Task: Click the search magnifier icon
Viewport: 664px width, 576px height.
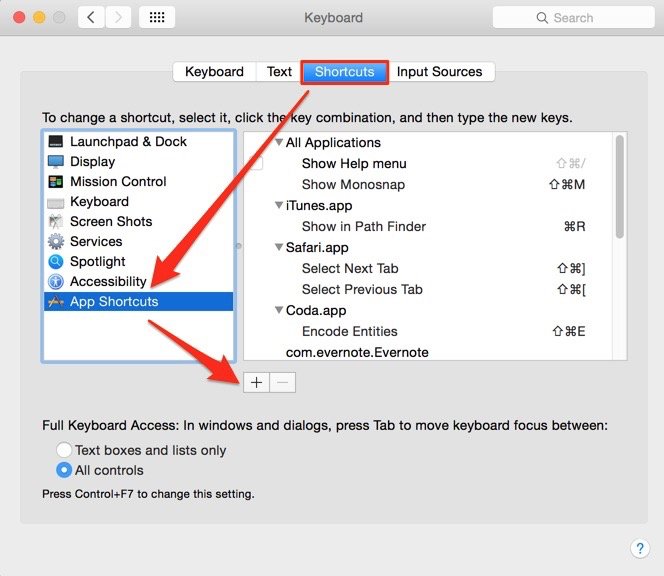Action: click(542, 18)
